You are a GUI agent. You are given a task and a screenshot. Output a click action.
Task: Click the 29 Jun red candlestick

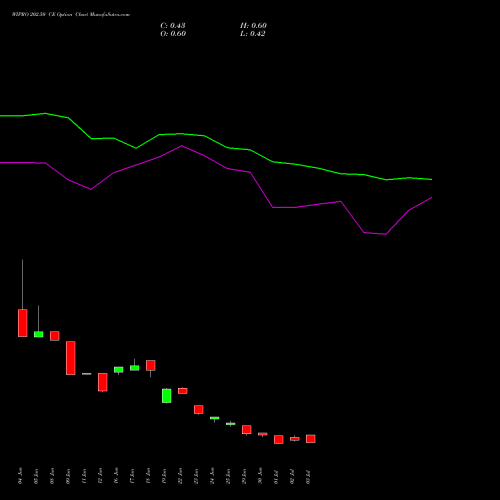tap(247, 429)
